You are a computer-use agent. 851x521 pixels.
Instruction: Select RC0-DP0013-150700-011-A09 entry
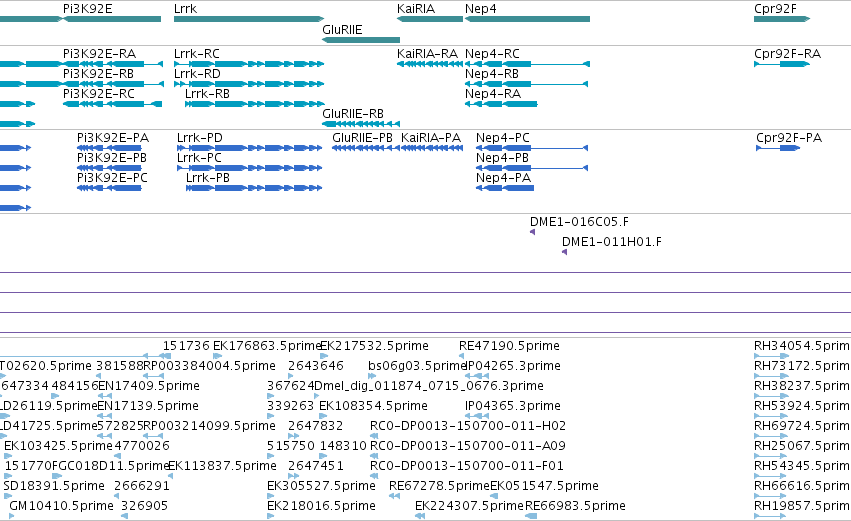pos(468,446)
